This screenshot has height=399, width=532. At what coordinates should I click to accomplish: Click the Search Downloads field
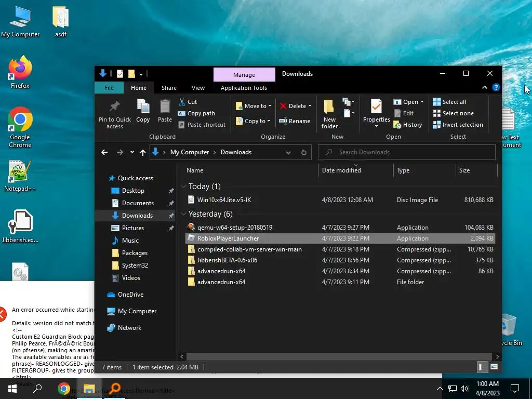click(x=406, y=152)
